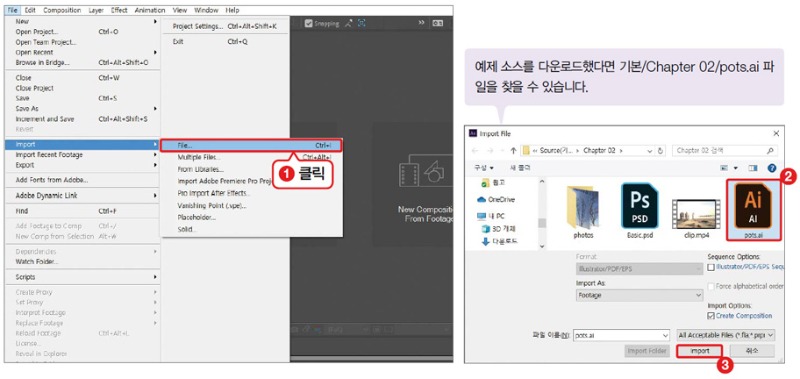Open the 구성 organize dropdown
Image resolution: width=800 pixels, height=379 pixels.
[484, 167]
